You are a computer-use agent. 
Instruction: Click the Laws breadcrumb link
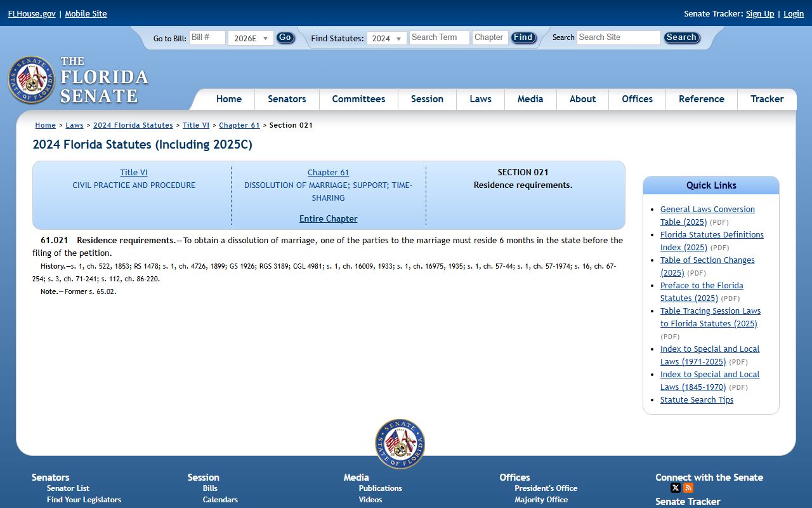[74, 125]
